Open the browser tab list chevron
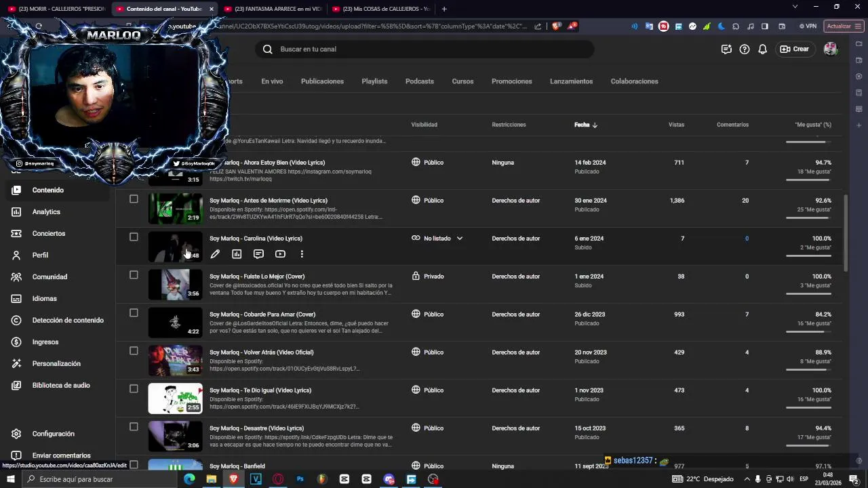The width and height of the screenshot is (868, 488). (x=795, y=7)
